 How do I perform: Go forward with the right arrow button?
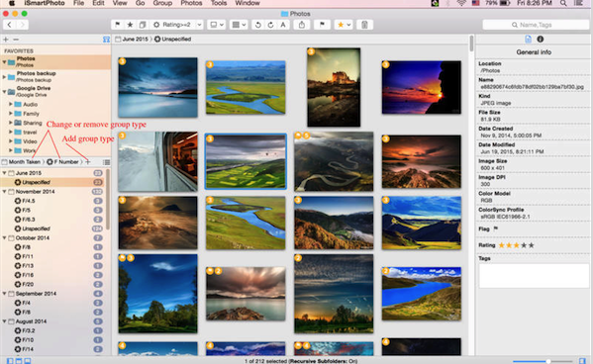pyautogui.click(x=22, y=25)
